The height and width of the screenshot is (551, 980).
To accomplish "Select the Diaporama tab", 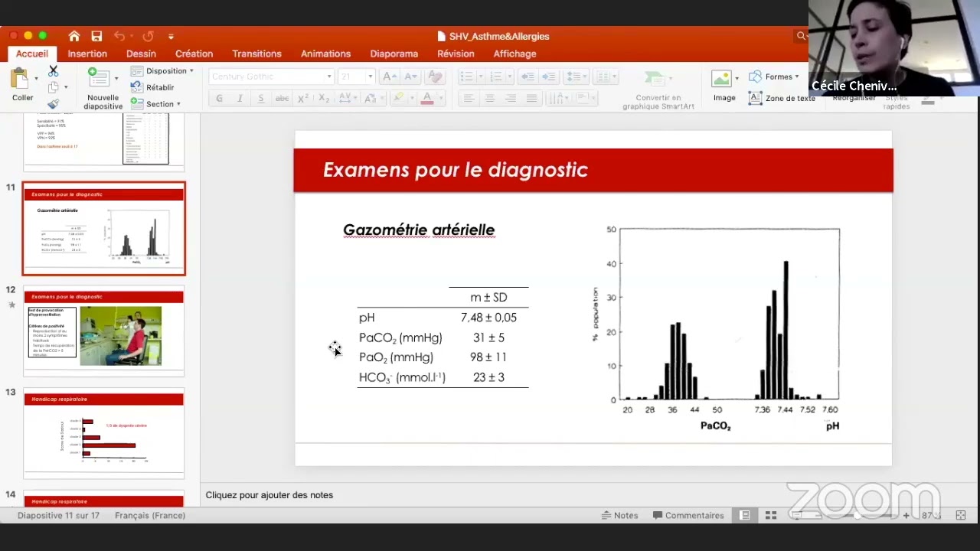I will 394,54.
